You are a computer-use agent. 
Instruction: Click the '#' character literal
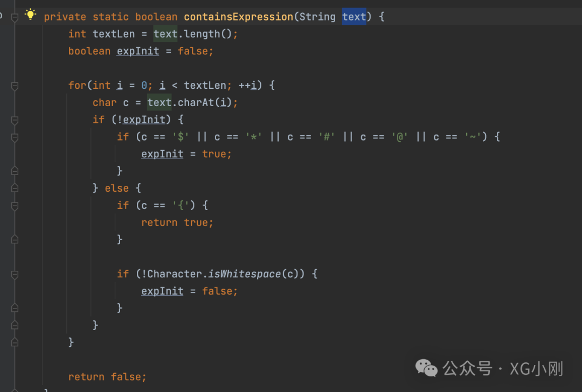(327, 137)
